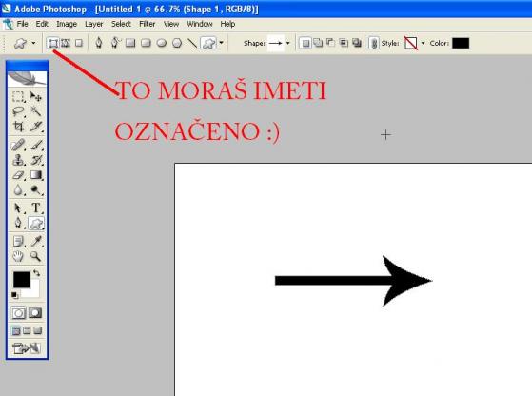Select the Rectangular Marquee tool

[18, 96]
